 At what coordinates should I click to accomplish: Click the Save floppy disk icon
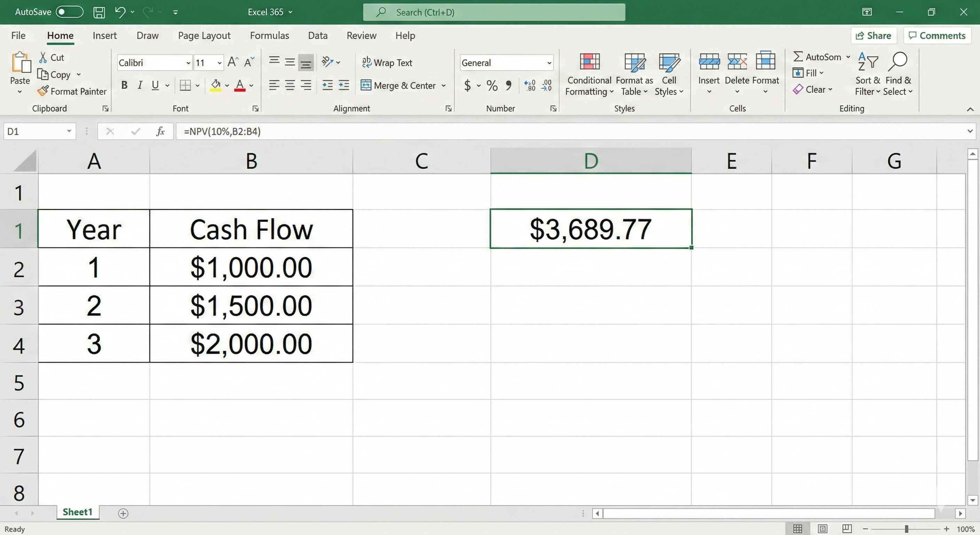coord(99,12)
